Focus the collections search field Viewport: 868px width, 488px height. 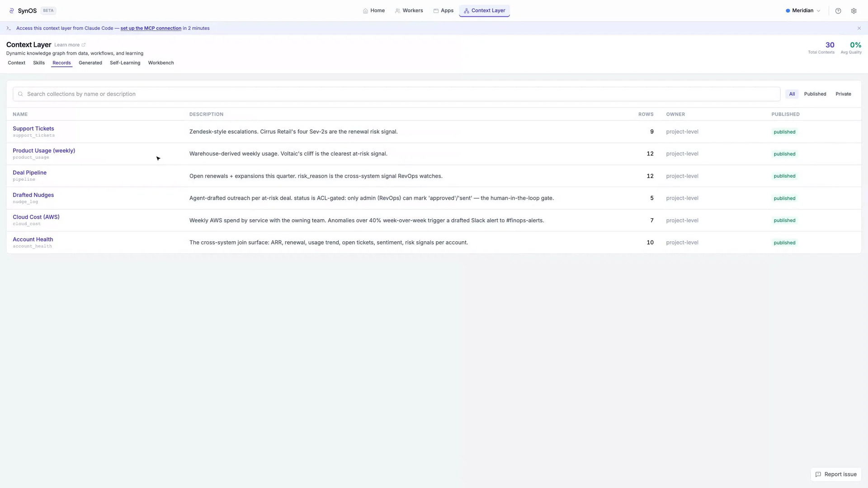(x=396, y=94)
